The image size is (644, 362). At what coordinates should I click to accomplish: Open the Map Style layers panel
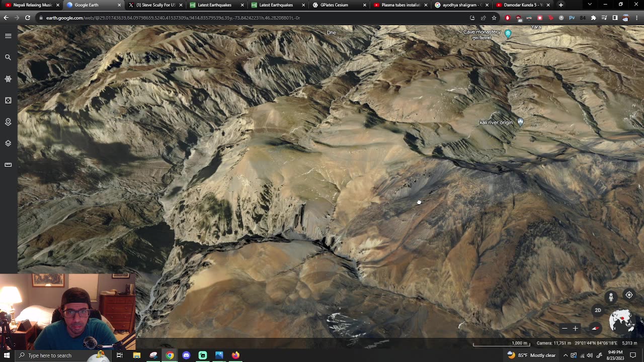8,143
